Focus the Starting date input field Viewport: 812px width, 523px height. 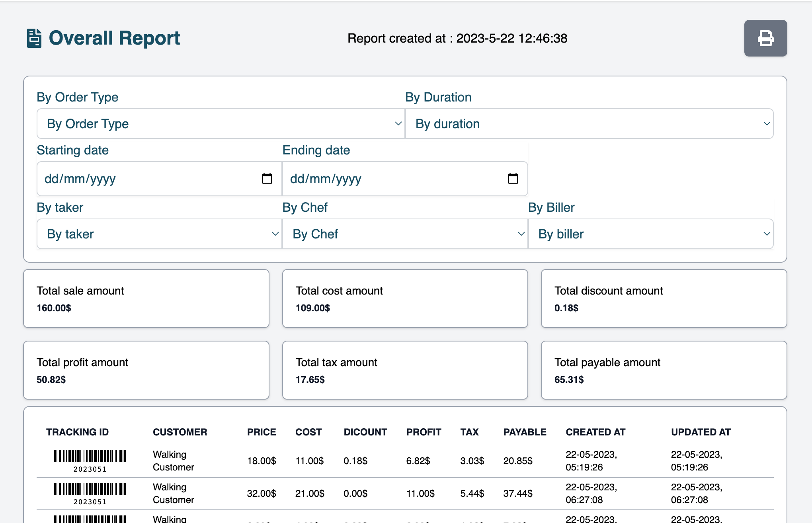pos(147,179)
